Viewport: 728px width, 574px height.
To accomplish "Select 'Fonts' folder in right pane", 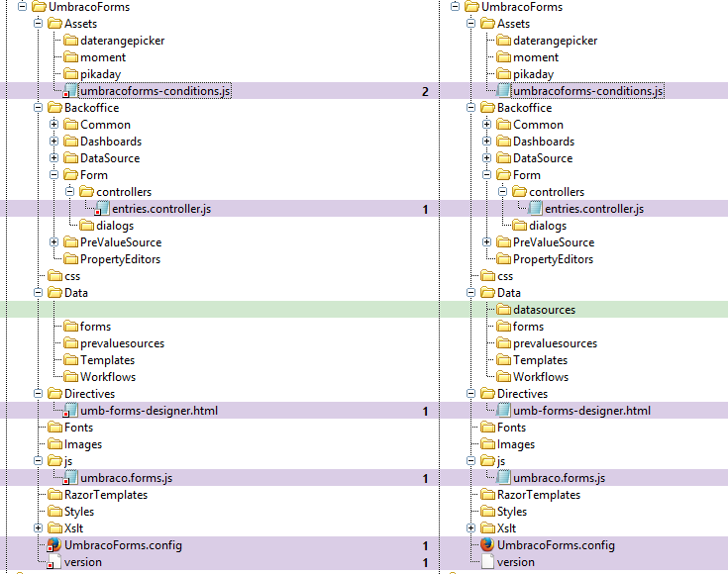I will point(511,428).
